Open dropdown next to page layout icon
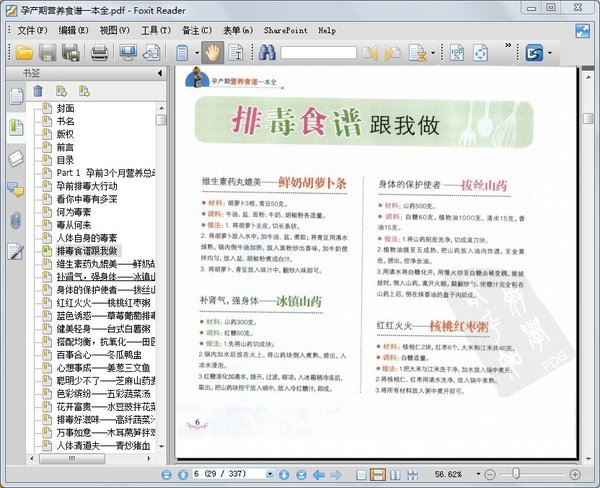Image resolution: width=600 pixels, height=488 pixels. [x=197, y=53]
